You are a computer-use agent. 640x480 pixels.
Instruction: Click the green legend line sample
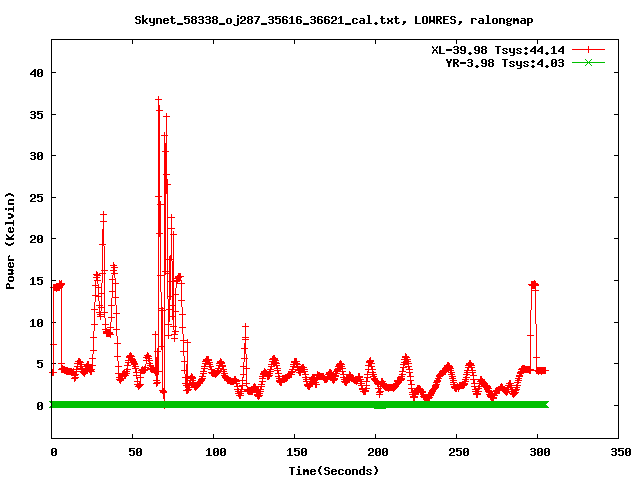(x=588, y=62)
